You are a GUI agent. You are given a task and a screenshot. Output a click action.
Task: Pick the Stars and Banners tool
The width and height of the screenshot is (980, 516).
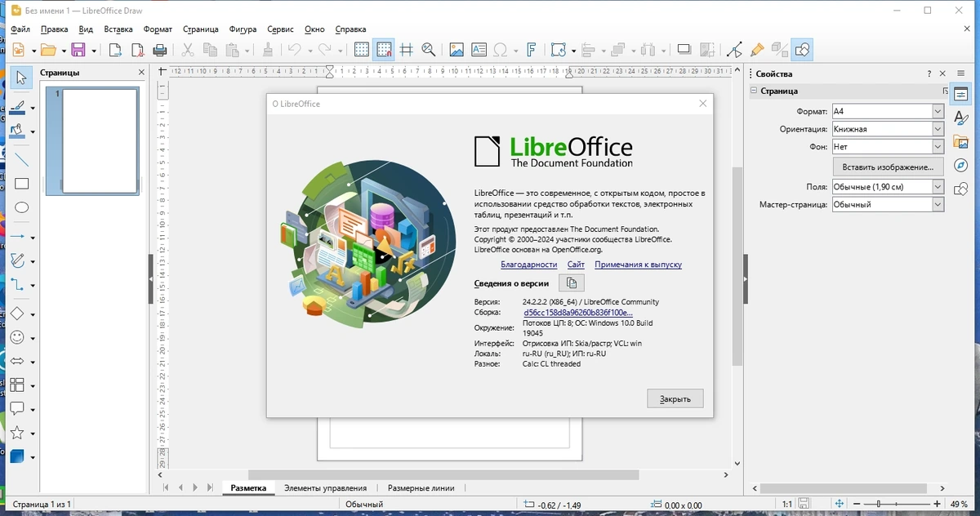(x=17, y=433)
